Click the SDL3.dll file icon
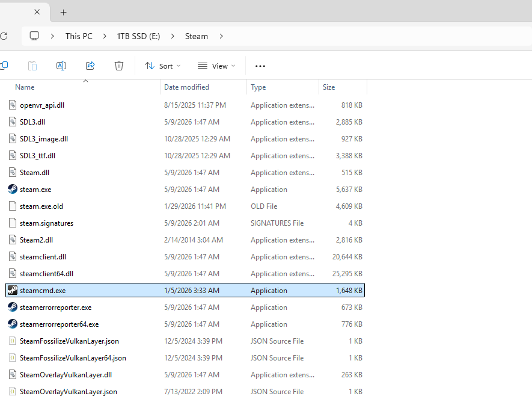 click(x=13, y=122)
